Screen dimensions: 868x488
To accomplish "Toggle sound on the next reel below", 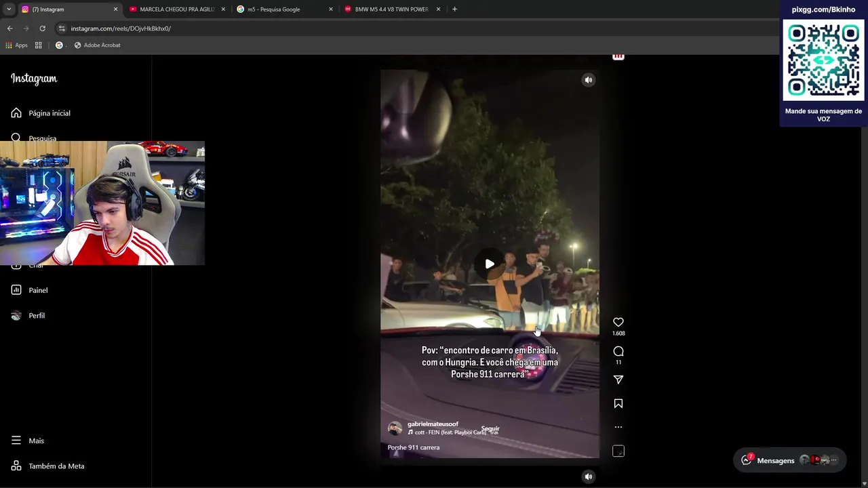I will pos(589,476).
